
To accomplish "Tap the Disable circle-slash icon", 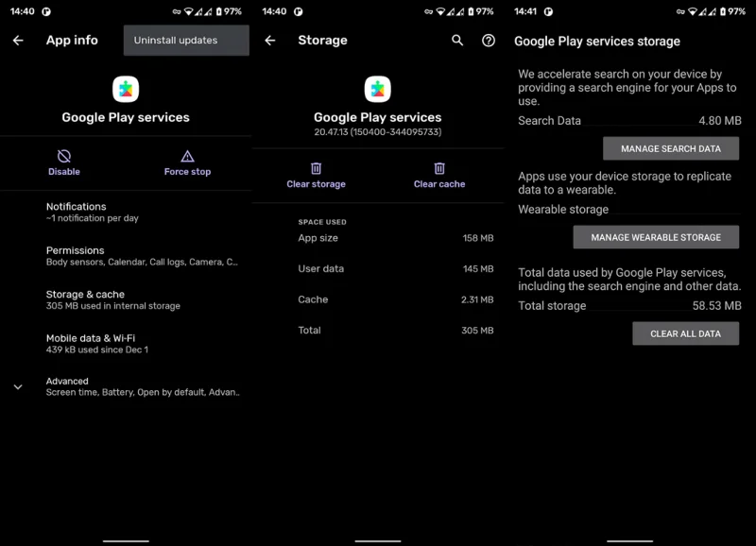I will (x=64, y=156).
